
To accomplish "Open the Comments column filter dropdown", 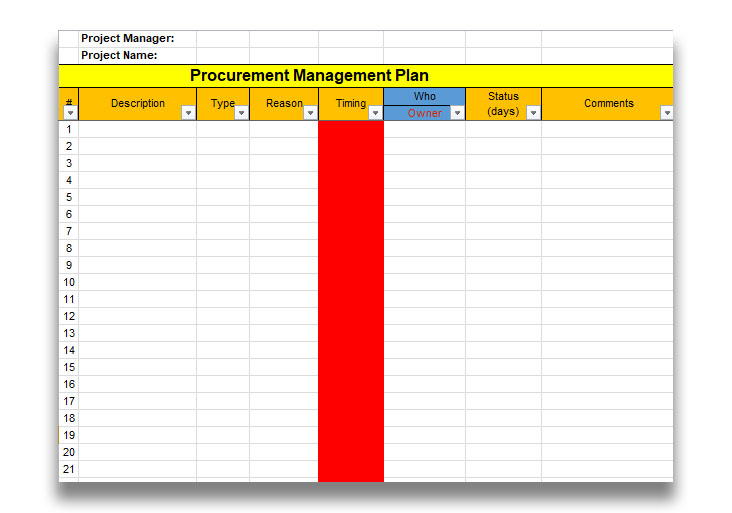I will [666, 113].
